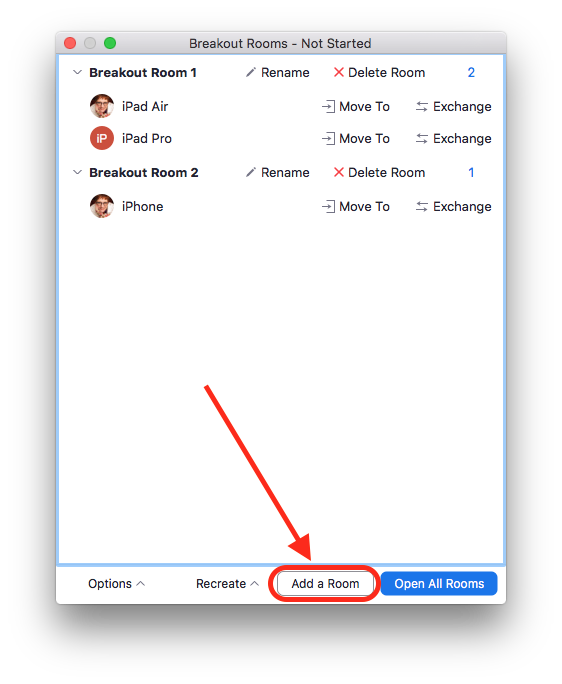This screenshot has width=562, height=684.
Task: Click the red X icon for Breakout Room 2
Action: [x=339, y=172]
